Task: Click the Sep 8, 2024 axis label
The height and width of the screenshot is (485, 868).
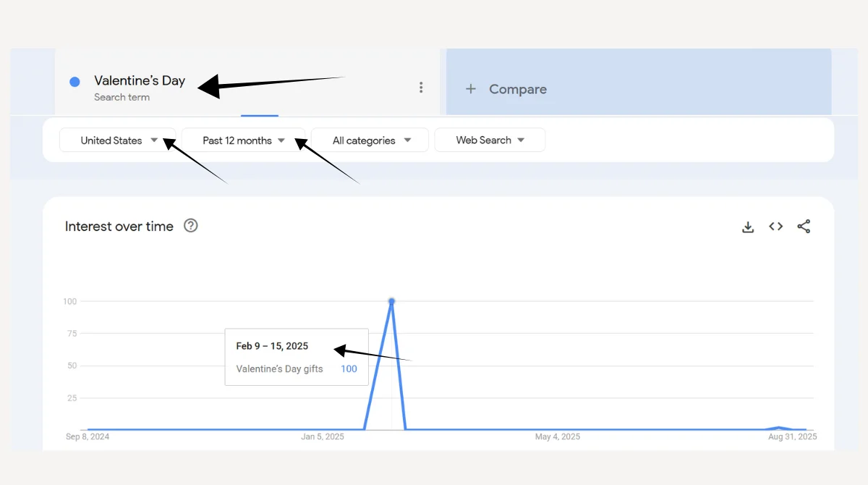Action: [88, 436]
